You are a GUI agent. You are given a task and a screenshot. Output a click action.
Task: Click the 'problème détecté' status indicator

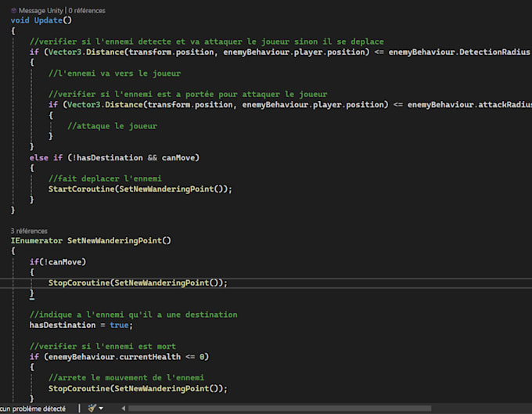click(x=33, y=409)
